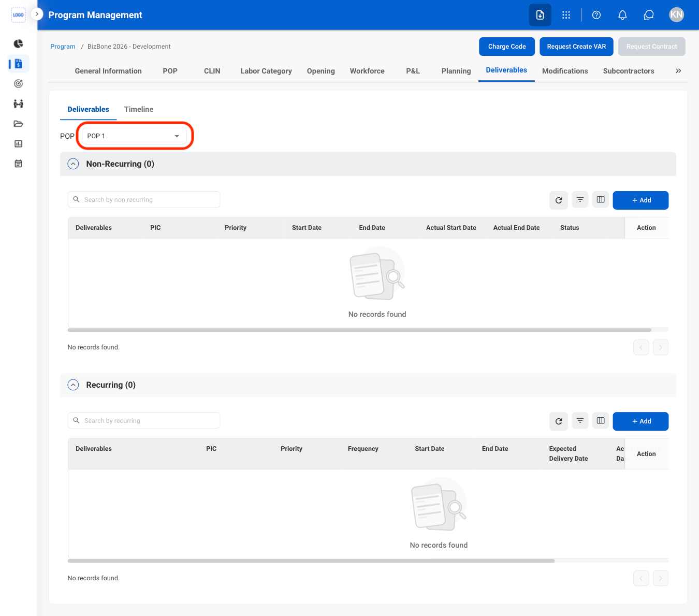Click the help question mark icon
The image size is (699, 616).
(596, 15)
